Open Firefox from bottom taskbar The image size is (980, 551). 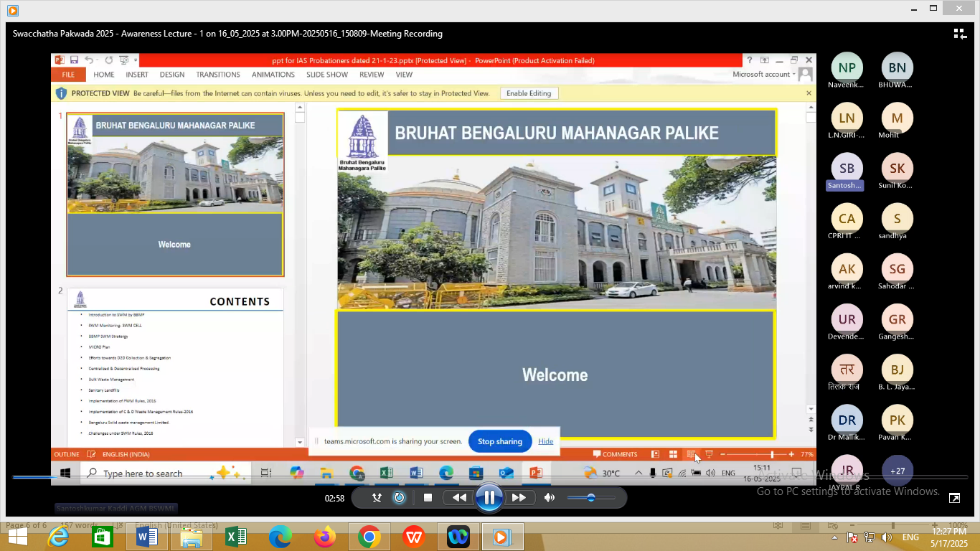[324, 537]
